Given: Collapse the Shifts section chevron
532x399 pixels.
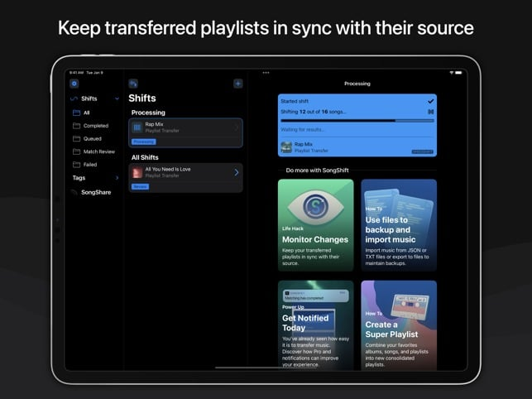Looking at the screenshot, I should [x=117, y=99].
